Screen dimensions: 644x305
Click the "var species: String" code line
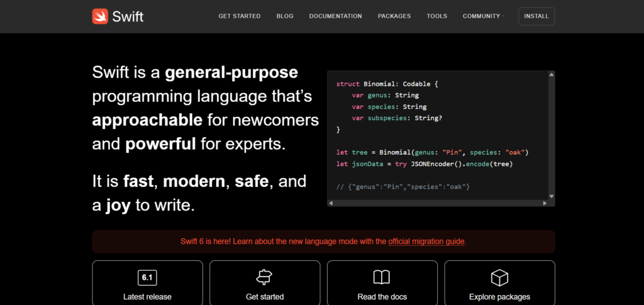[x=389, y=107]
